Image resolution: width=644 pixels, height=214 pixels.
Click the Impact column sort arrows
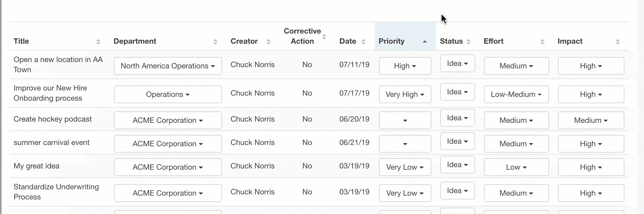[x=618, y=42]
